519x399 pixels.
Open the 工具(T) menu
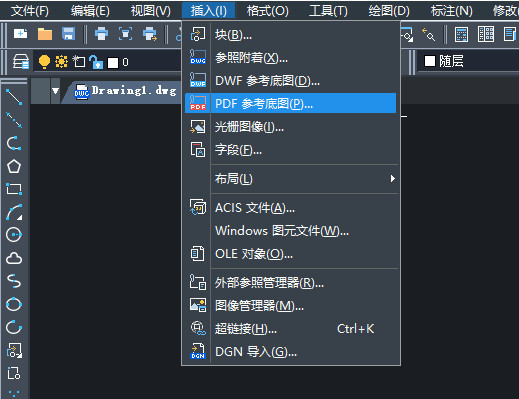pyautogui.click(x=328, y=11)
